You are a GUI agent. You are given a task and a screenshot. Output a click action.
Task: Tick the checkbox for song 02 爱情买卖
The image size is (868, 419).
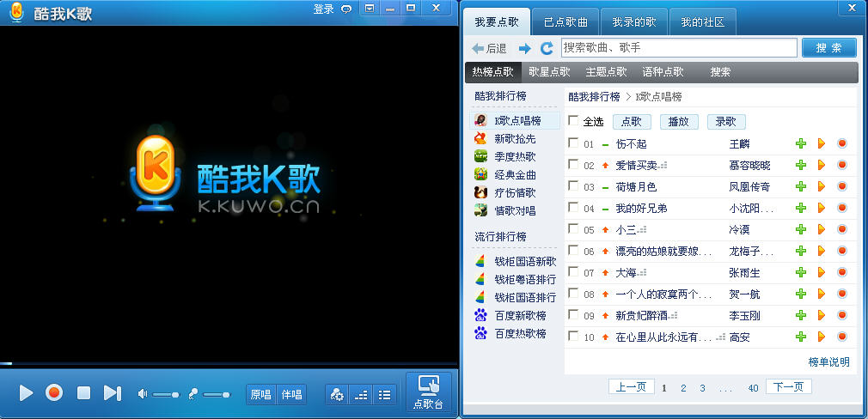574,165
